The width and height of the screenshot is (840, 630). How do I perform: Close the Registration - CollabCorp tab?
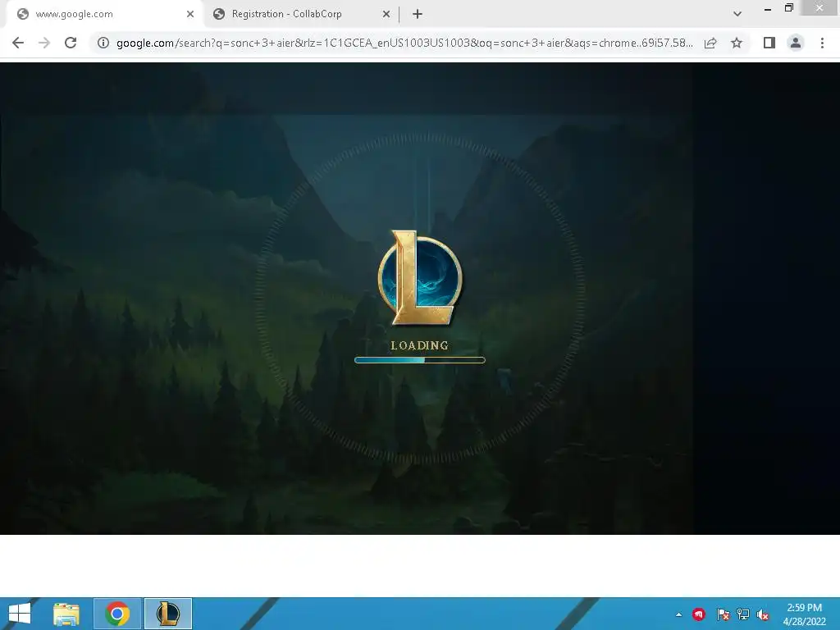386,14
